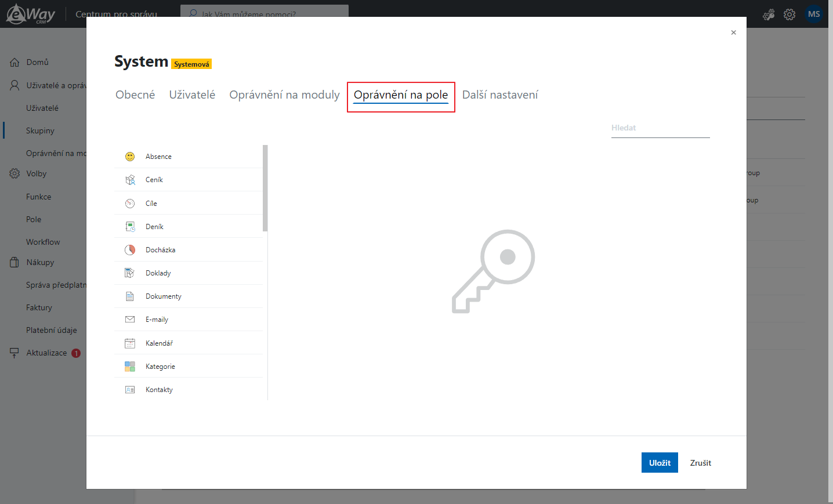Click the Uložit save button
Screen dimensions: 833x504
tap(660, 463)
